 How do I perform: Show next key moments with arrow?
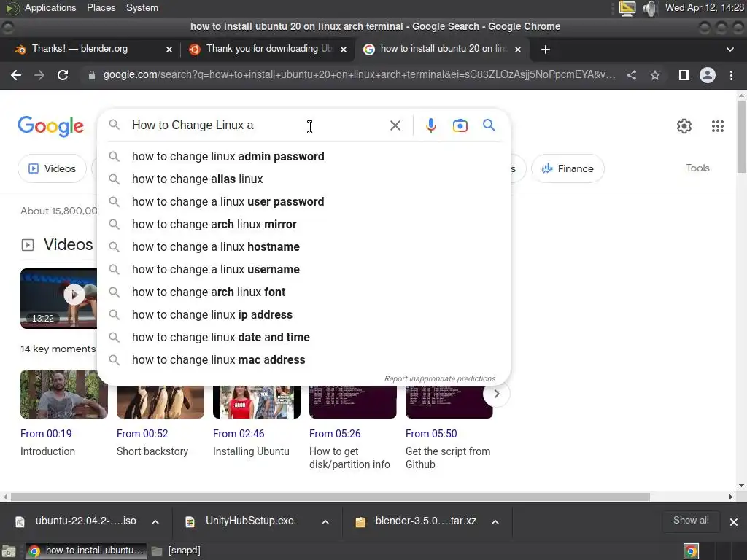tap(496, 394)
